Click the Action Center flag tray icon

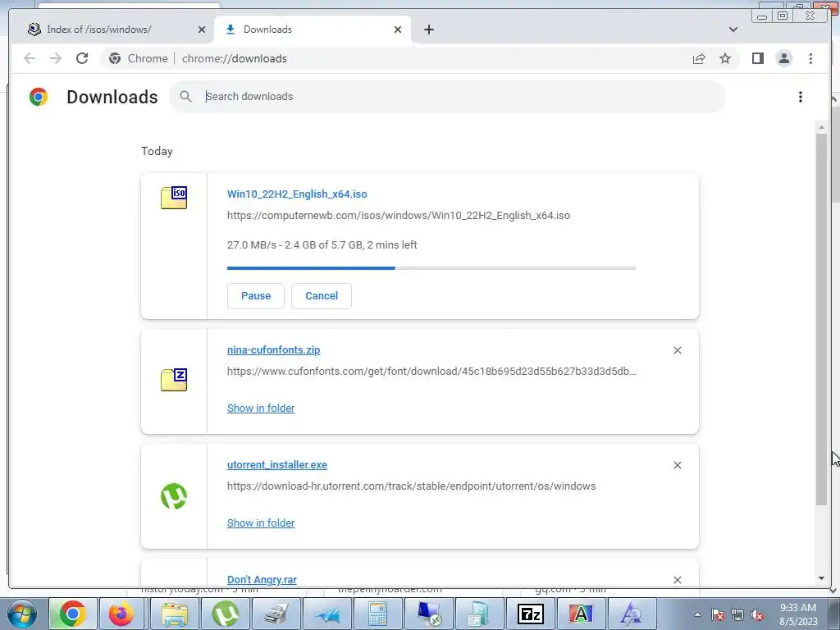pyautogui.click(x=718, y=614)
